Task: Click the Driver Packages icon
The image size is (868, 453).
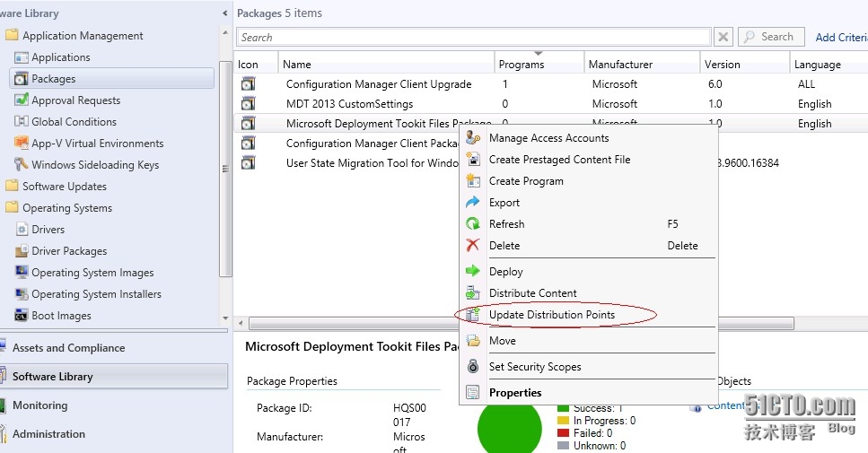Action: coord(21,251)
